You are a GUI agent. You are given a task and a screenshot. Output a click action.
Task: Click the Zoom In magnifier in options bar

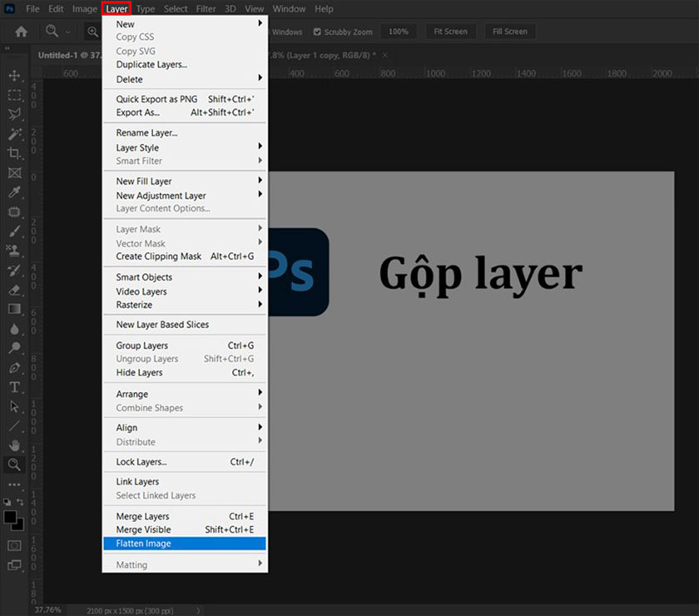pyautogui.click(x=92, y=32)
